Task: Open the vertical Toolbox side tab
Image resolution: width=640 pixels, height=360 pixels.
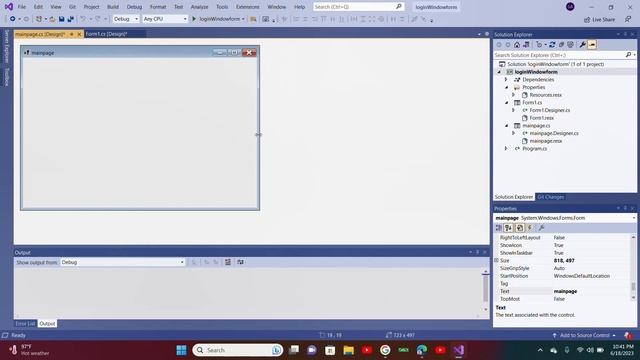Action: coord(7,77)
